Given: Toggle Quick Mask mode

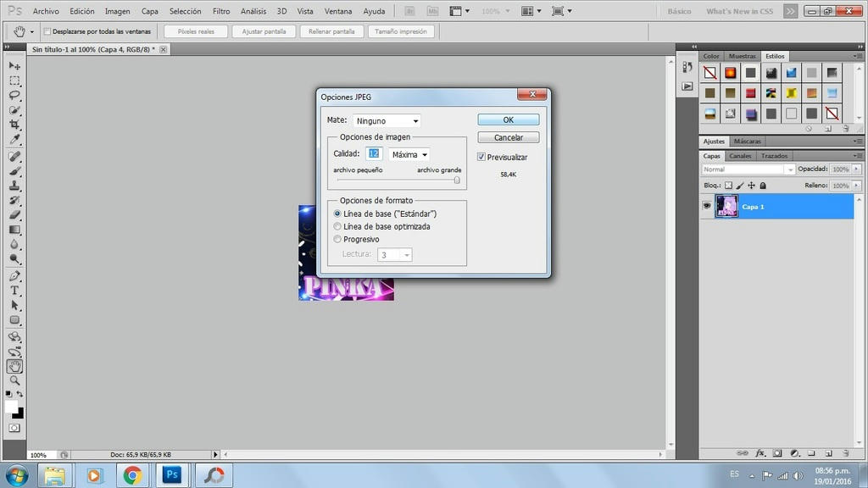Looking at the screenshot, I should [14, 428].
